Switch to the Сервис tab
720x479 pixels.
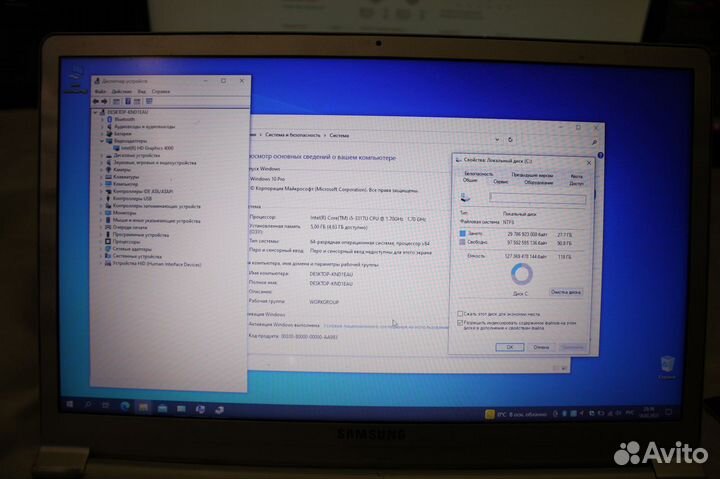click(501, 181)
